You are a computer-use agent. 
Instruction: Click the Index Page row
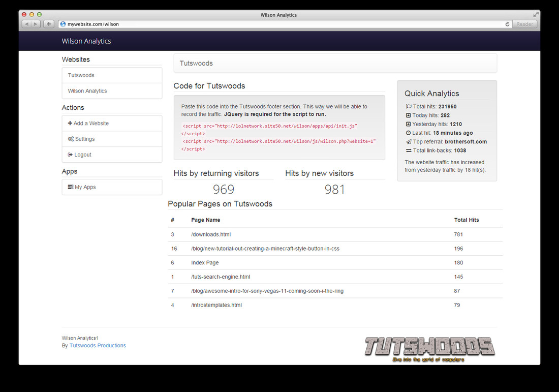click(x=335, y=262)
